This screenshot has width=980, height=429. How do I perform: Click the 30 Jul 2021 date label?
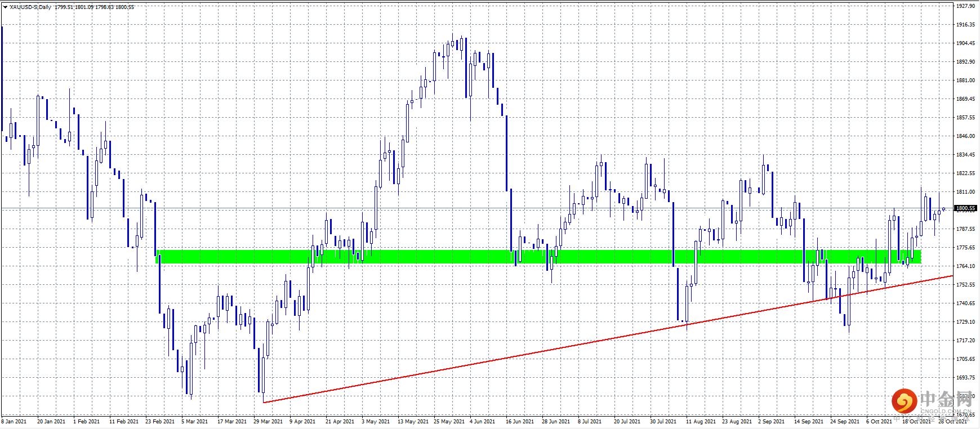[663, 422]
